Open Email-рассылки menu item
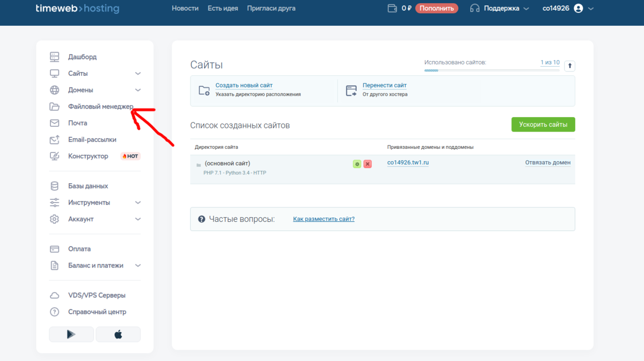This screenshot has height=361, width=644. pos(92,140)
